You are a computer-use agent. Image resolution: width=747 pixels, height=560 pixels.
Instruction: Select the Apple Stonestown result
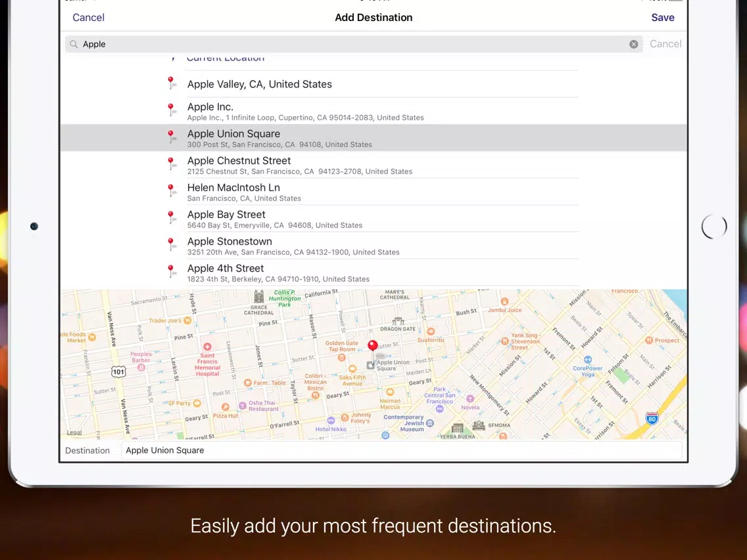point(373,246)
